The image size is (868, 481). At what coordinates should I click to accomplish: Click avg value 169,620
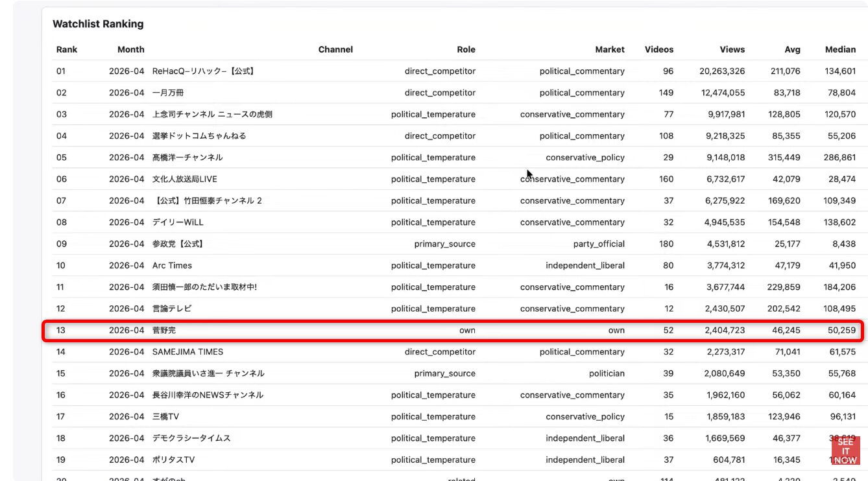[x=786, y=201]
